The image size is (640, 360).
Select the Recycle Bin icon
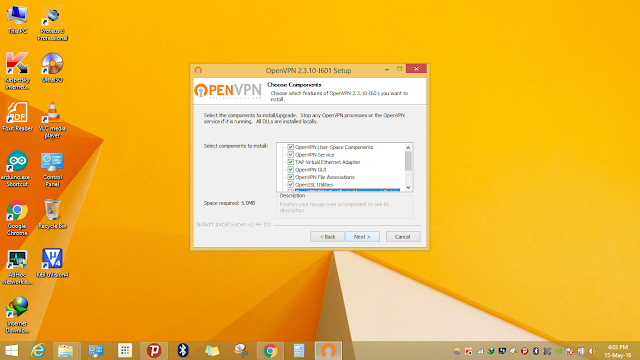(x=52, y=214)
